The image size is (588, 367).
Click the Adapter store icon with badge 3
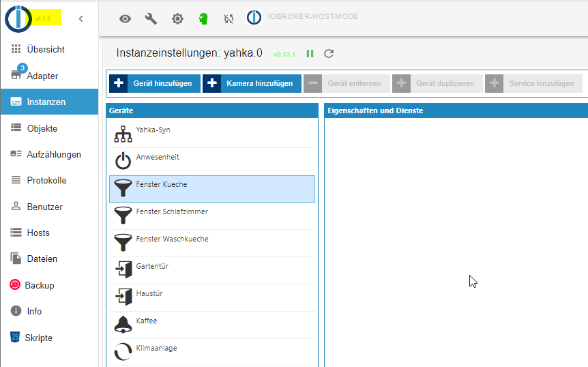tap(16, 74)
